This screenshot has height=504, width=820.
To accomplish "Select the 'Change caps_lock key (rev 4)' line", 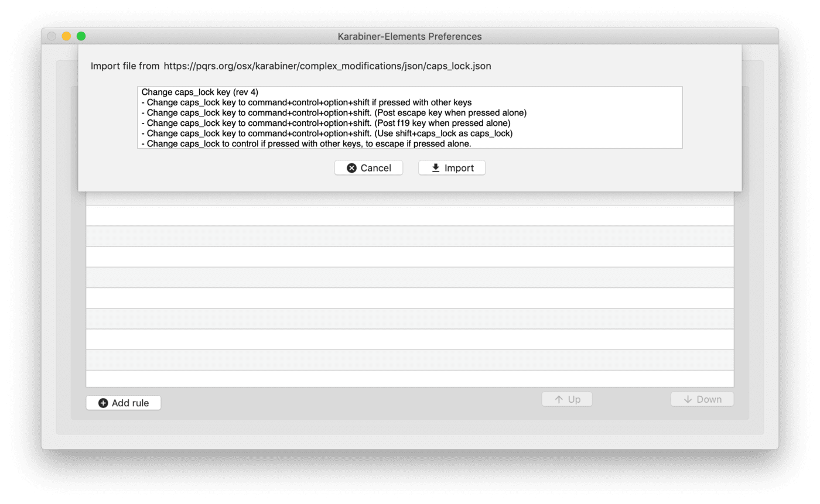I will [200, 92].
